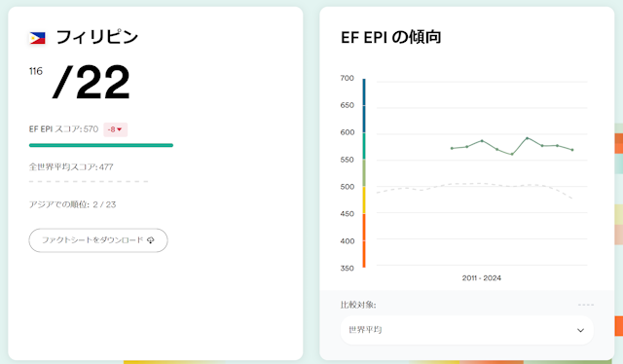Click the download cloud icon
This screenshot has height=364, width=623.
pos(151,240)
